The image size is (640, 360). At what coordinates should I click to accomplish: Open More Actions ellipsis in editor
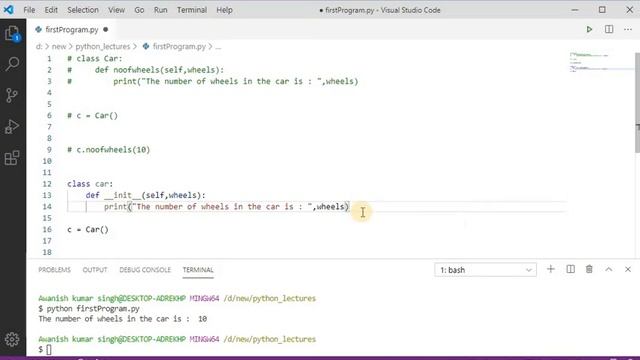pyautogui.click(x=628, y=29)
